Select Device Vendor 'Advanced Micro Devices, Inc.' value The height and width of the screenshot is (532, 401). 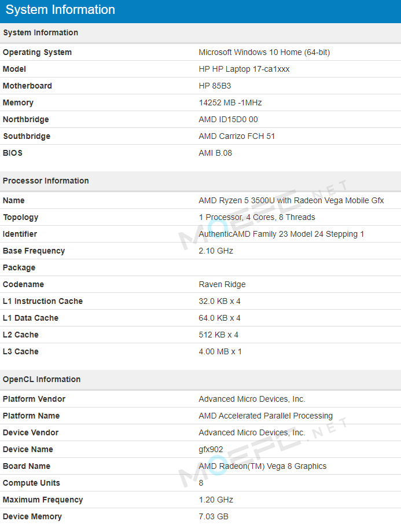click(x=252, y=432)
